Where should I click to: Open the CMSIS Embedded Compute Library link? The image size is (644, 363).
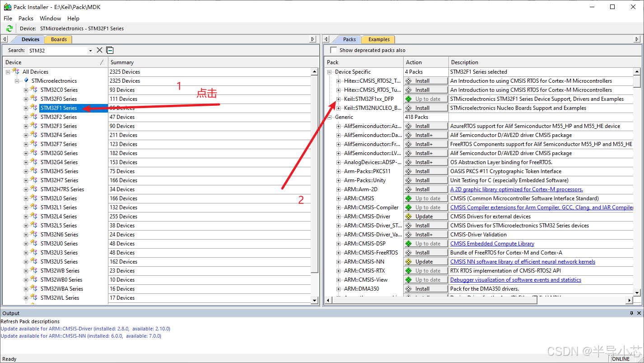click(492, 244)
